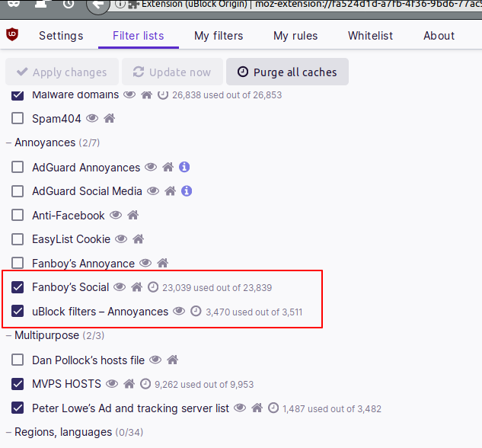Switch to the My rules tab
This screenshot has height=448, width=482.
click(295, 36)
